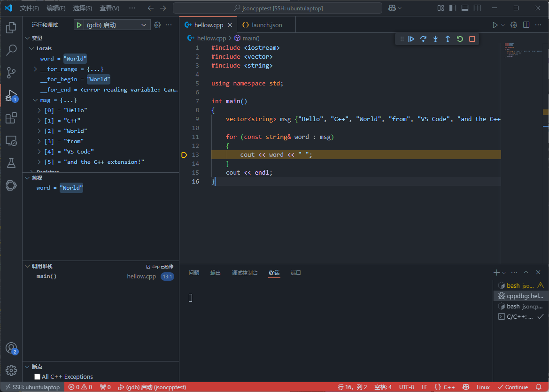Click Step Over in the debug toolbar
This screenshot has width=549, height=392.
point(423,39)
